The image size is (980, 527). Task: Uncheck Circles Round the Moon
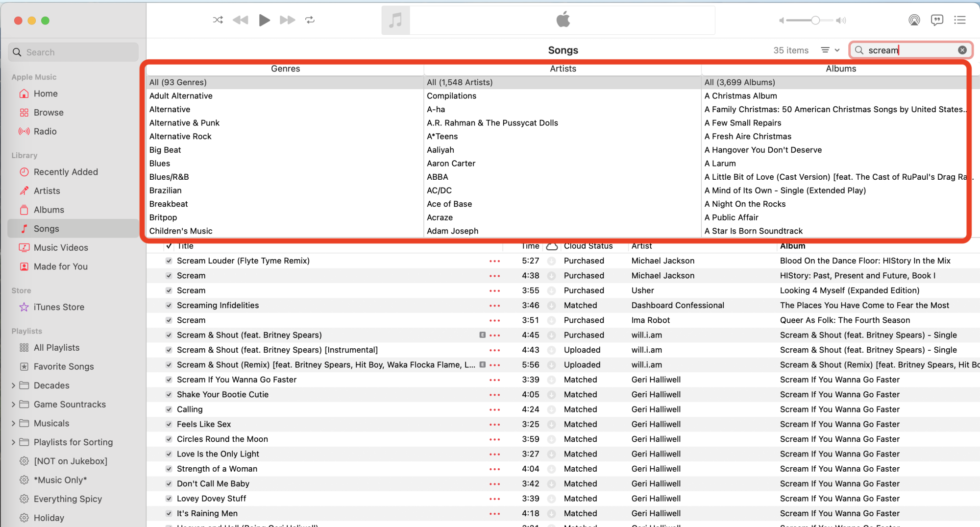[169, 439]
